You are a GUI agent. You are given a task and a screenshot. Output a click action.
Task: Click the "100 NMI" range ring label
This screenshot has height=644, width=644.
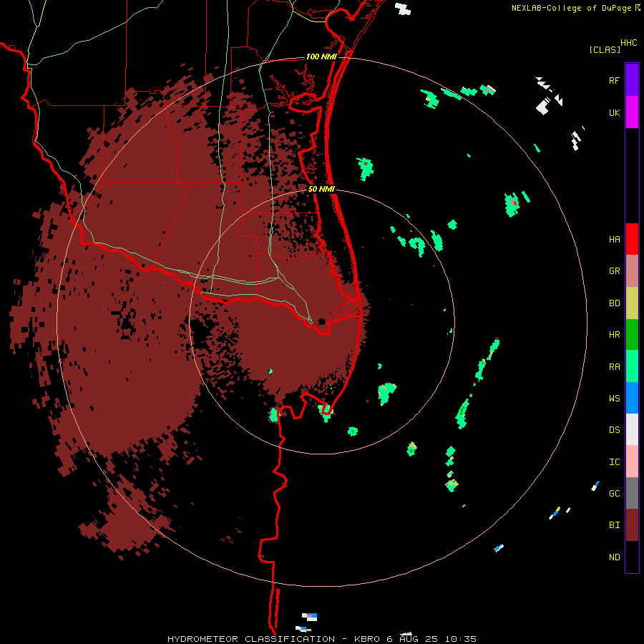[x=321, y=57]
